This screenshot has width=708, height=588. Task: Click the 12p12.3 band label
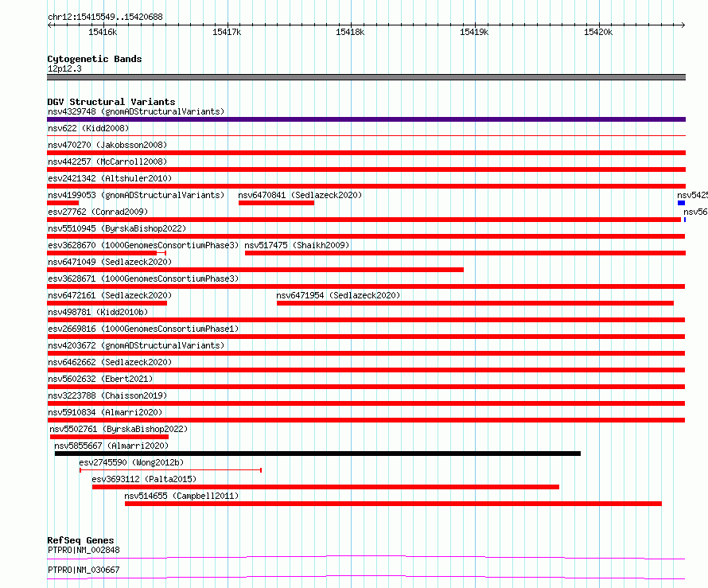coord(64,68)
